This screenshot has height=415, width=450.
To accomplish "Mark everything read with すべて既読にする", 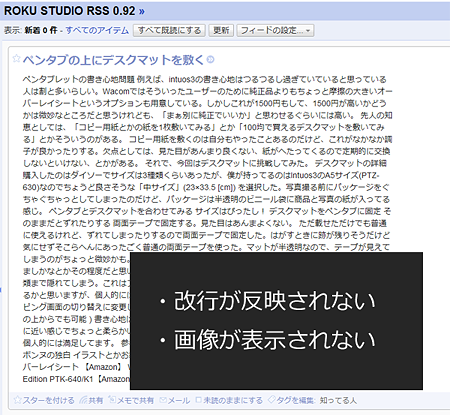I will pos(169,30).
